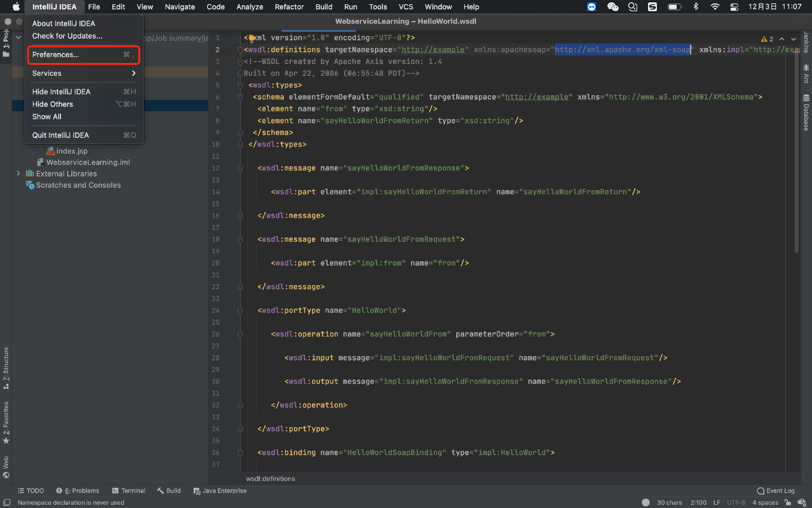Open the http://example namespace link on line 2

pyautogui.click(x=433, y=50)
